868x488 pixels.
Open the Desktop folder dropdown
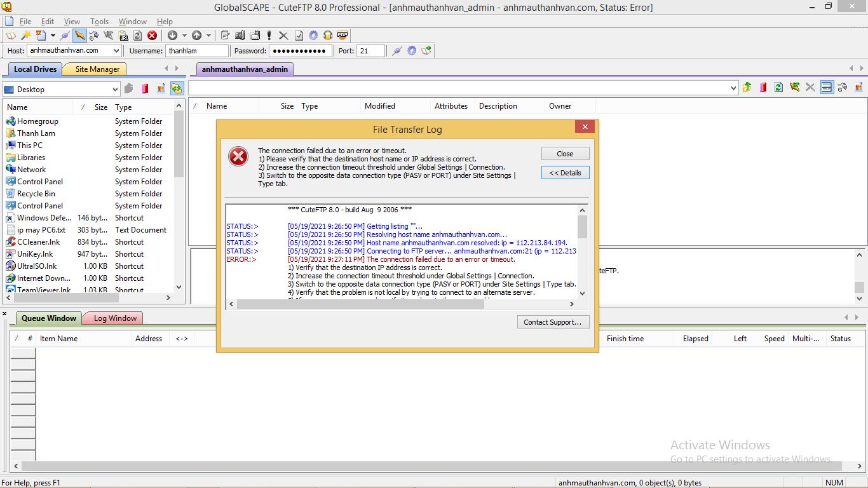pos(115,90)
